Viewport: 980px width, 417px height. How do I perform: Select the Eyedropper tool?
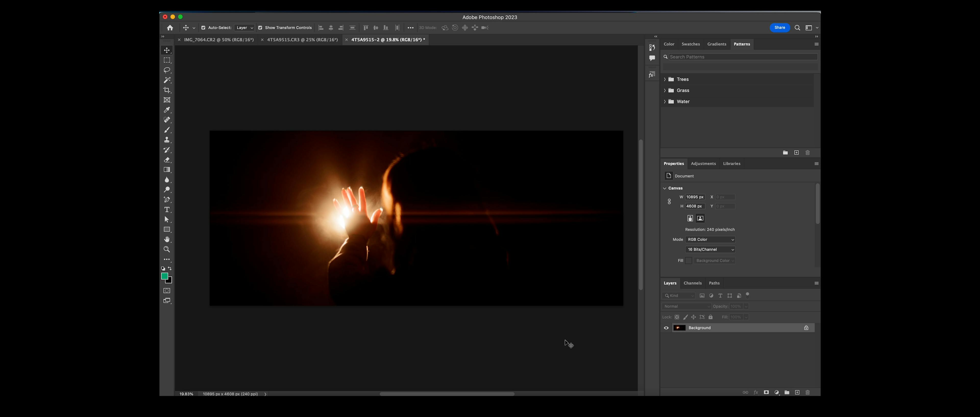point(167,110)
